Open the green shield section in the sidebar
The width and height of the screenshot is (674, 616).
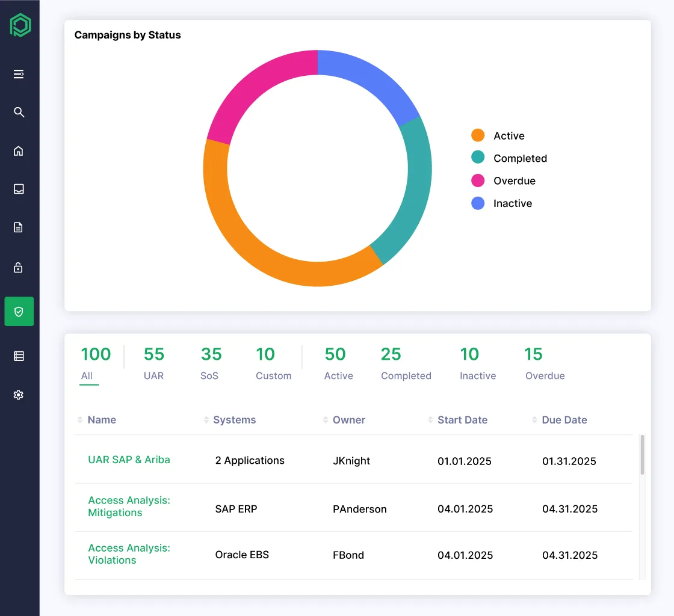tap(18, 311)
